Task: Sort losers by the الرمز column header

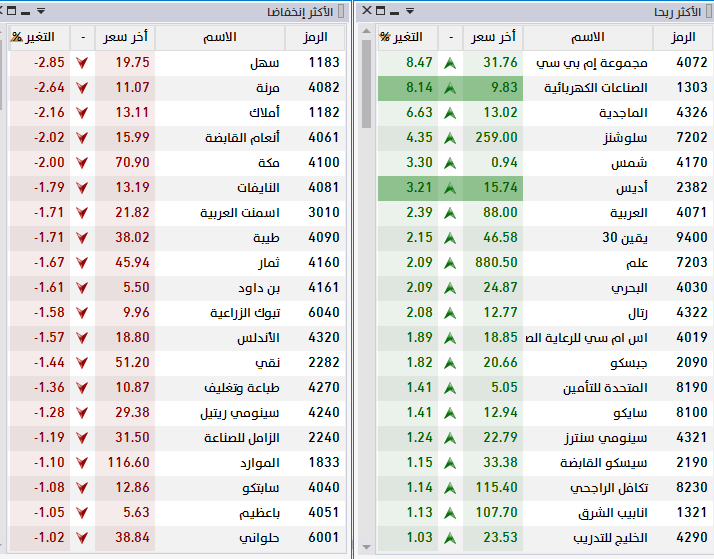Action: (x=315, y=37)
